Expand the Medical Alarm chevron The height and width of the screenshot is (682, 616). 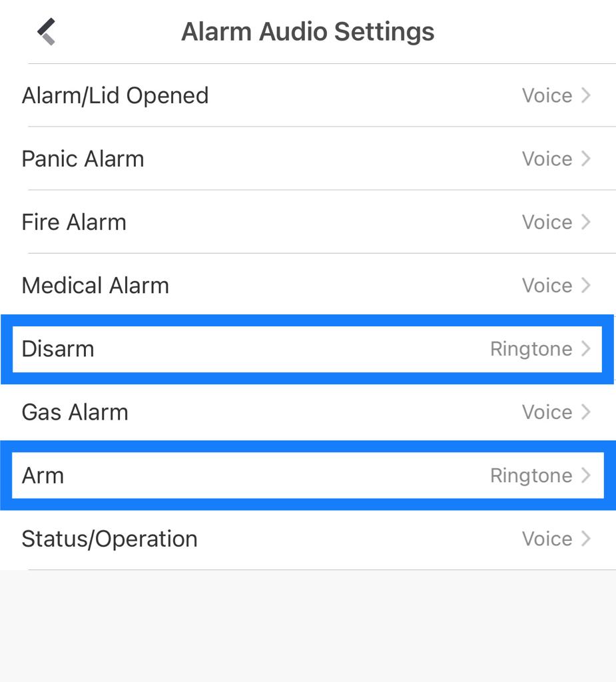coord(586,285)
